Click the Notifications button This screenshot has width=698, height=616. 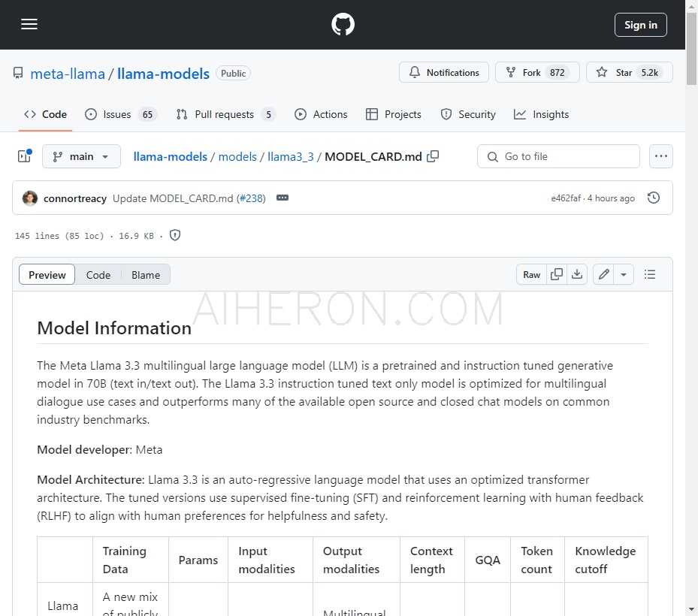click(444, 73)
